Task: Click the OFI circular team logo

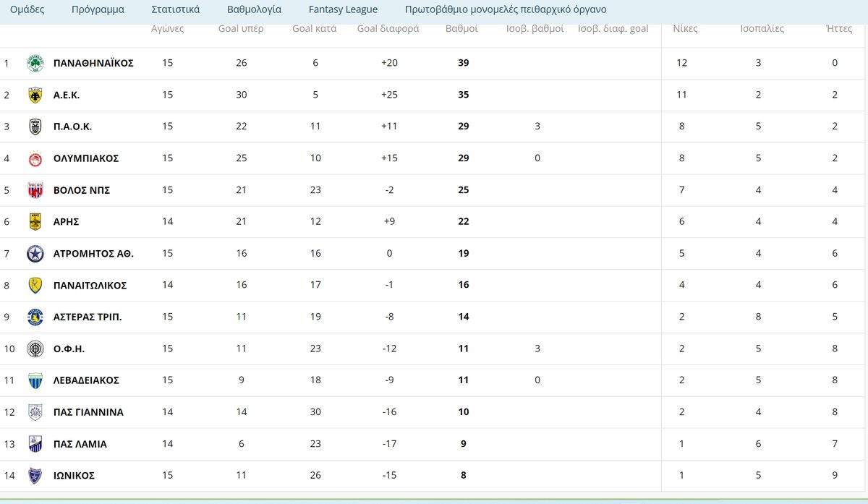Action: point(35,349)
